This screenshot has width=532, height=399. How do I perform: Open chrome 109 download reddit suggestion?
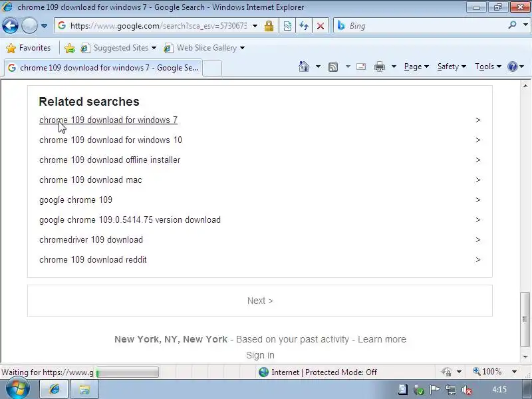(93, 260)
